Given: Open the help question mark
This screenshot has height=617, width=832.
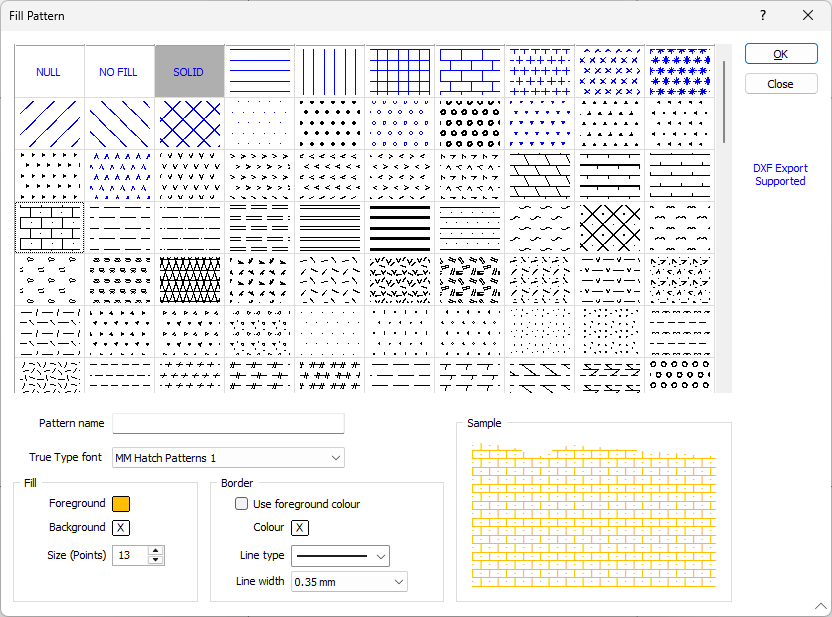Looking at the screenshot, I should [x=762, y=15].
